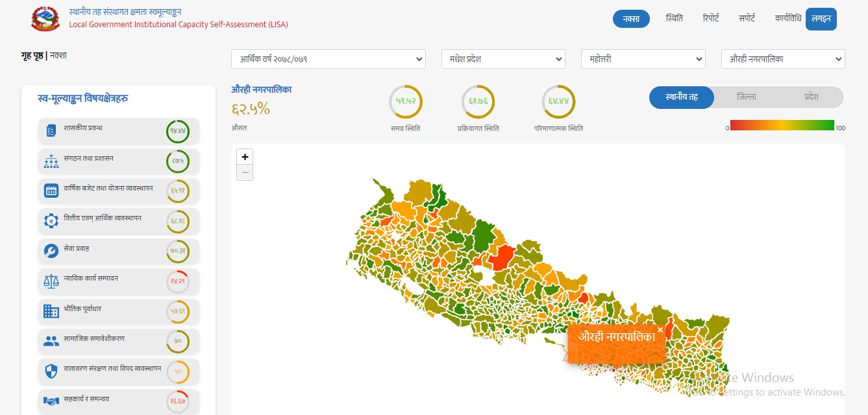The image size is (868, 415).
Task: Click the भौतिक पूर्वाधार building icon
Action: click(x=51, y=311)
